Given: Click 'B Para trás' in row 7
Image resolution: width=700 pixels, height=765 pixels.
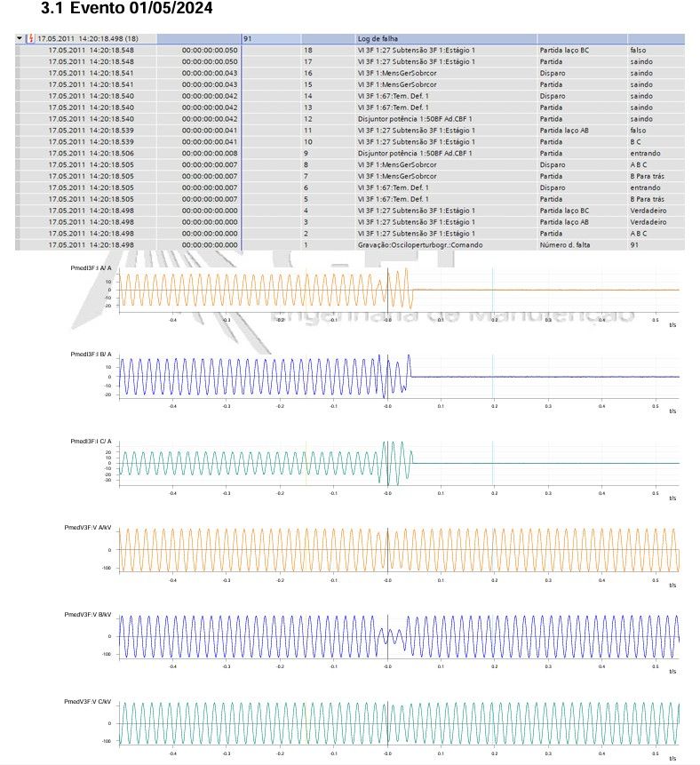Looking at the screenshot, I should click(647, 176).
